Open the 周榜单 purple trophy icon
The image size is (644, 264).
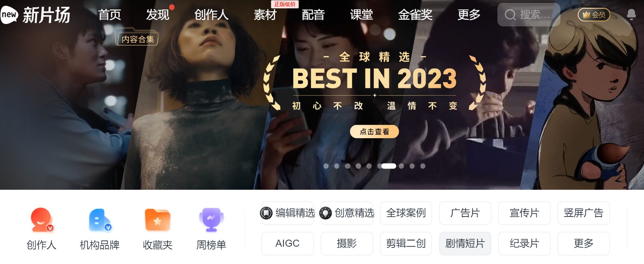(x=211, y=220)
